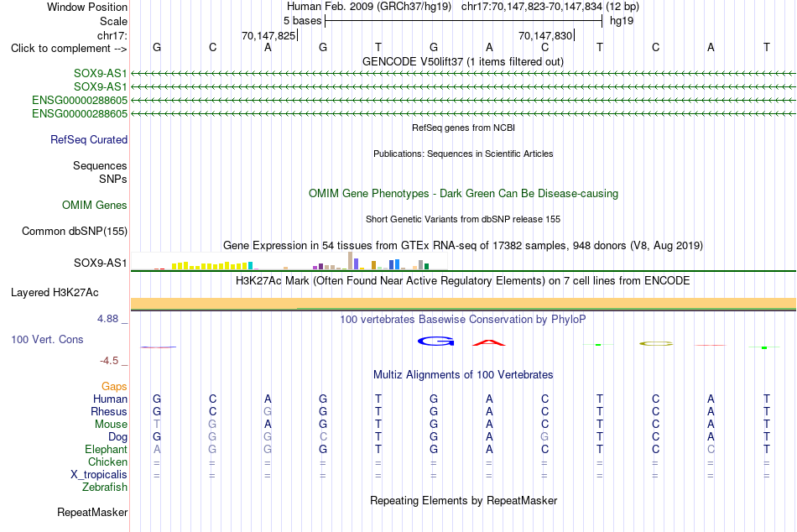Image resolution: width=797 pixels, height=532 pixels.
Task: Select the Rhesus alignment row label
Action: tap(109, 411)
